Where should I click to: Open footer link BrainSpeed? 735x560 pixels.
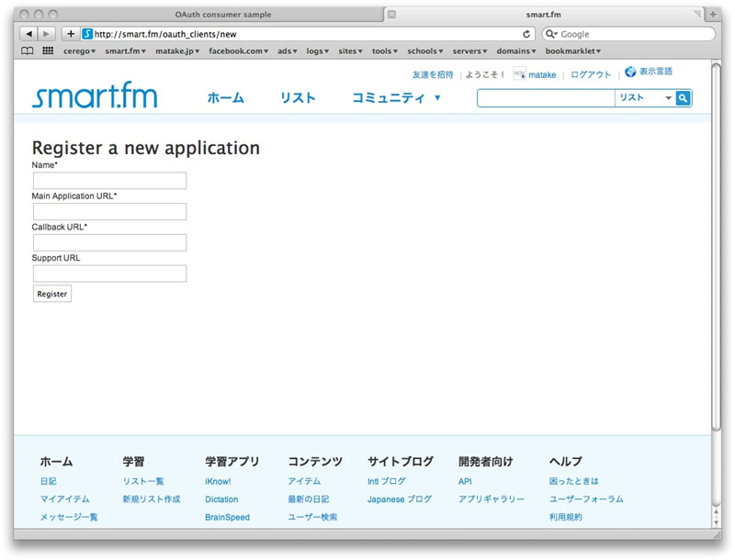click(x=227, y=517)
